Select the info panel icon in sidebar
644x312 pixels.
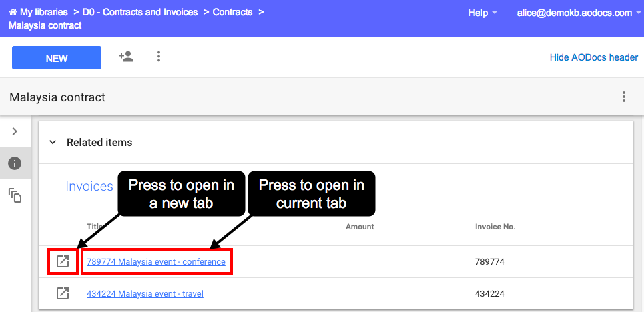click(15, 163)
